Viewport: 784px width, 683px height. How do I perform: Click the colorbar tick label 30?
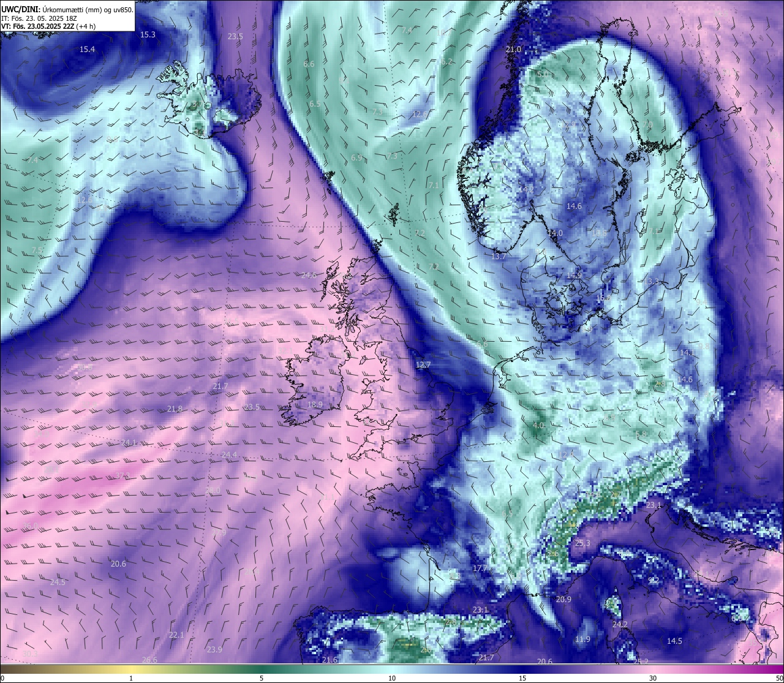pyautogui.click(x=653, y=678)
